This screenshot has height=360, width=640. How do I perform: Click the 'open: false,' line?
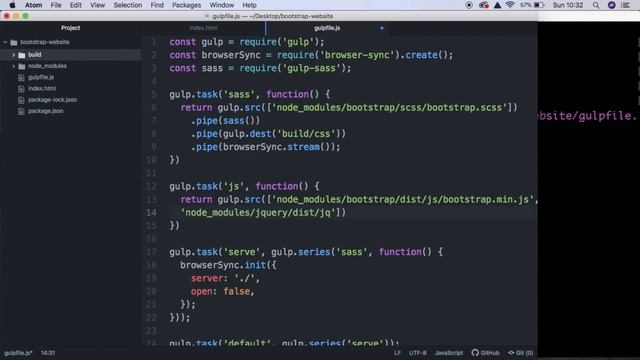click(x=222, y=291)
